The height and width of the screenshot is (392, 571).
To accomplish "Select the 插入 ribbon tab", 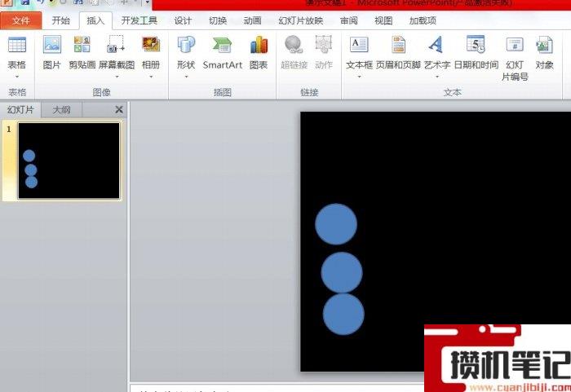I will 95,20.
